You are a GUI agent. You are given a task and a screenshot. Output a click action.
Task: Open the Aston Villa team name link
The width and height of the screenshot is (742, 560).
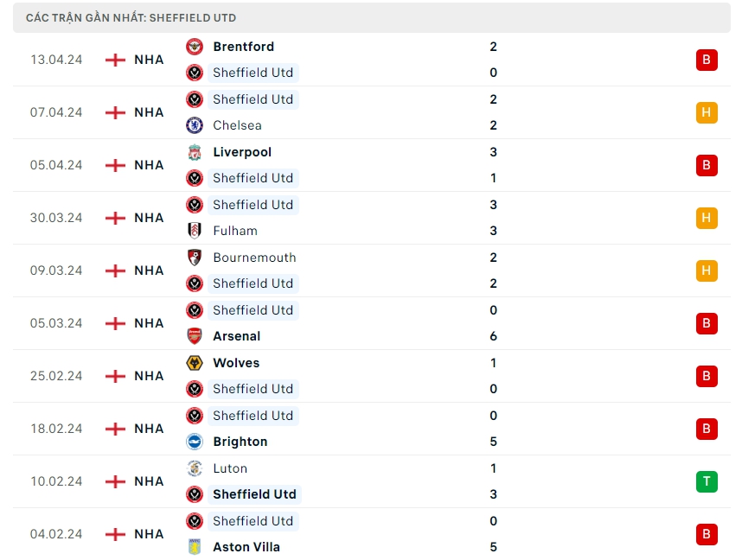[x=246, y=547]
